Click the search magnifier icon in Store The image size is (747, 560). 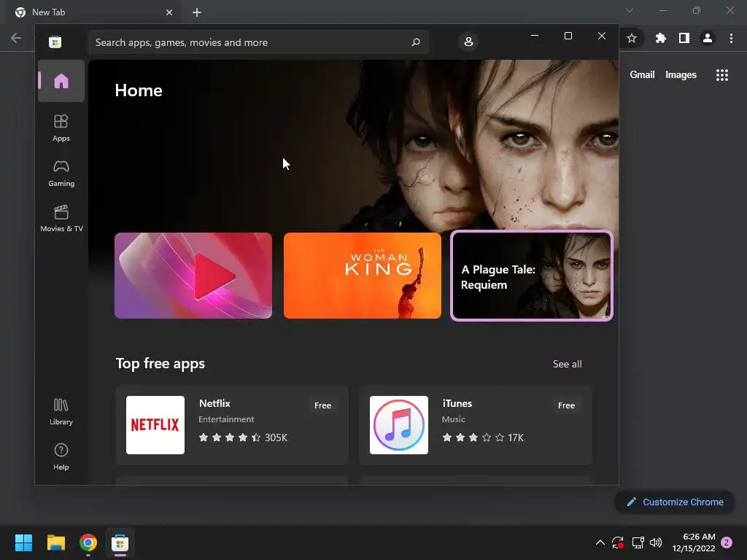(x=416, y=42)
